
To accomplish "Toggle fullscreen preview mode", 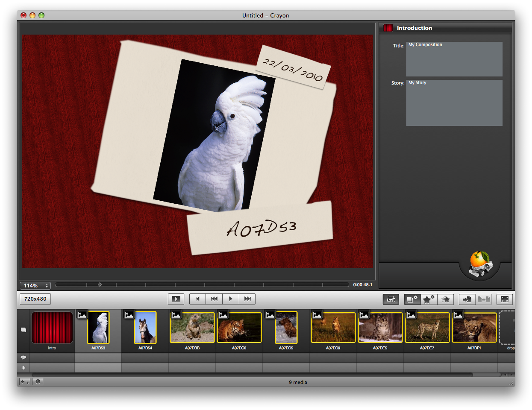I will point(504,299).
